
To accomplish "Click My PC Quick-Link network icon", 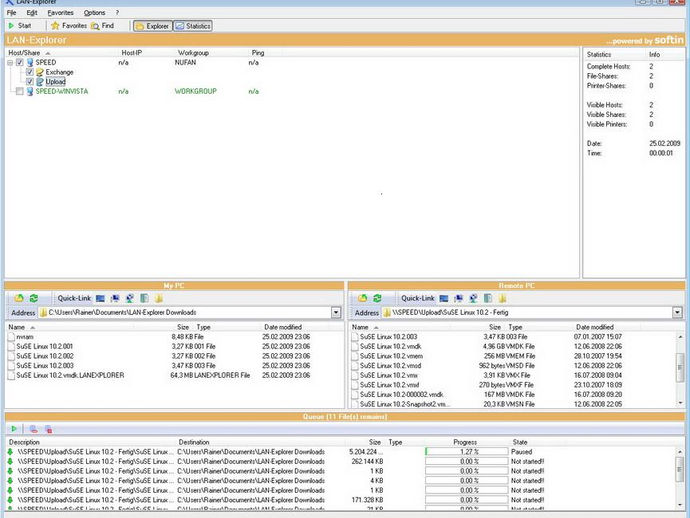I will 129,298.
